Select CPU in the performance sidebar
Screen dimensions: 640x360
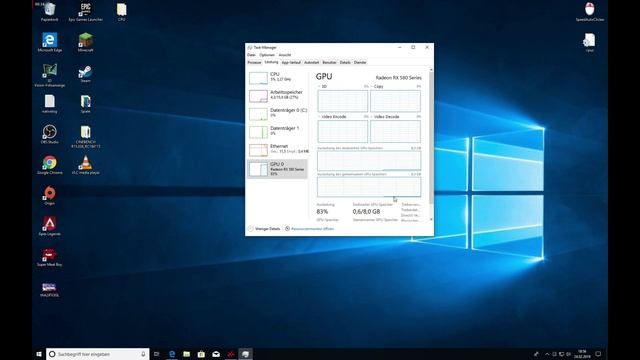(278, 77)
